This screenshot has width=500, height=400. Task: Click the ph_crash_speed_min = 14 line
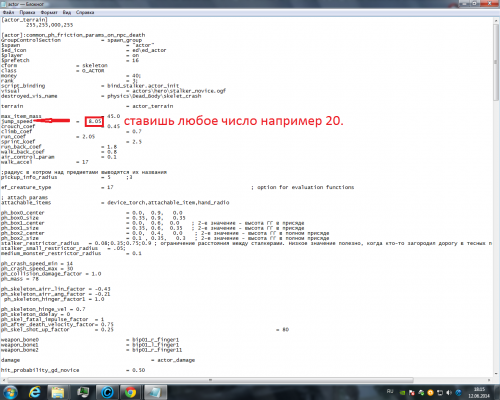click(x=37, y=264)
